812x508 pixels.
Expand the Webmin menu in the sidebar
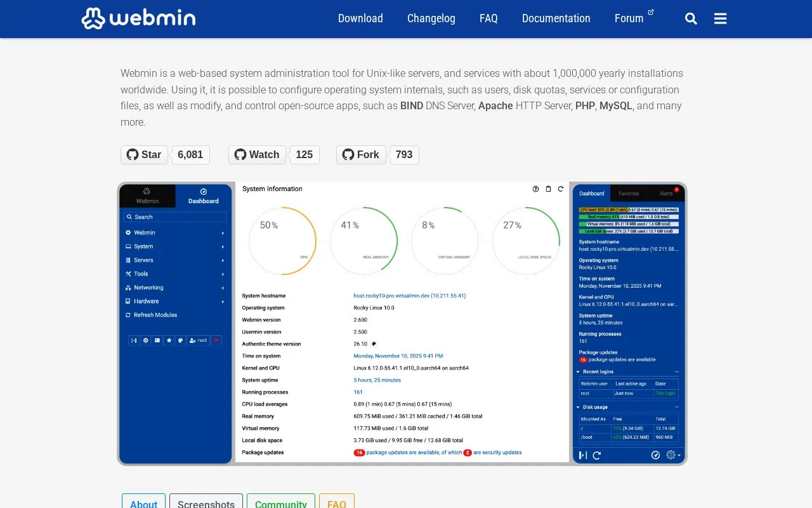[x=175, y=233]
